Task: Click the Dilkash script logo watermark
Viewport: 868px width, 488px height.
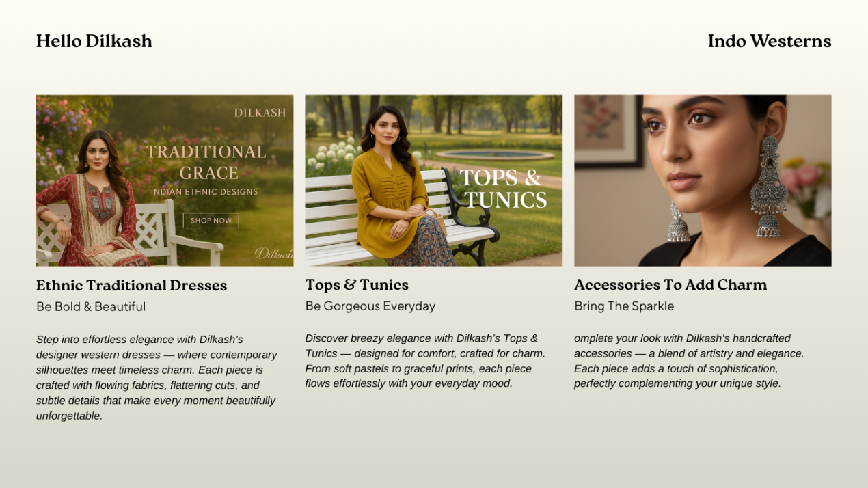Action: click(x=274, y=254)
